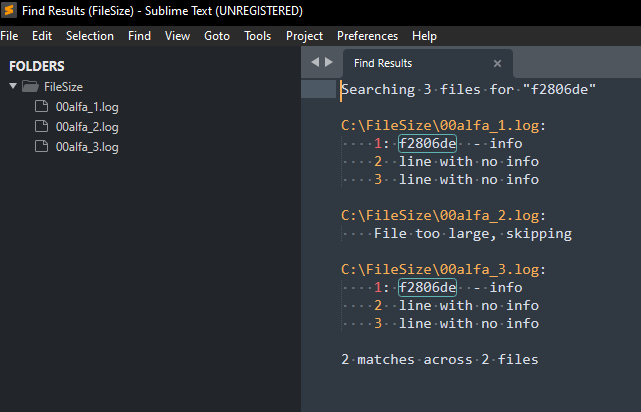Viewport: 641px width, 412px height.
Task: Collapse the FileSize folder triangle
Action: 13,86
